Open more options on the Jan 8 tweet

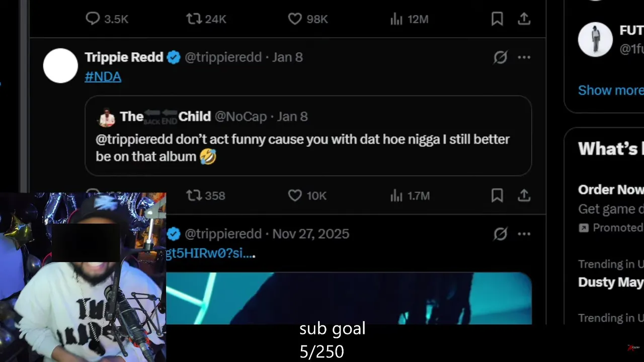(524, 57)
